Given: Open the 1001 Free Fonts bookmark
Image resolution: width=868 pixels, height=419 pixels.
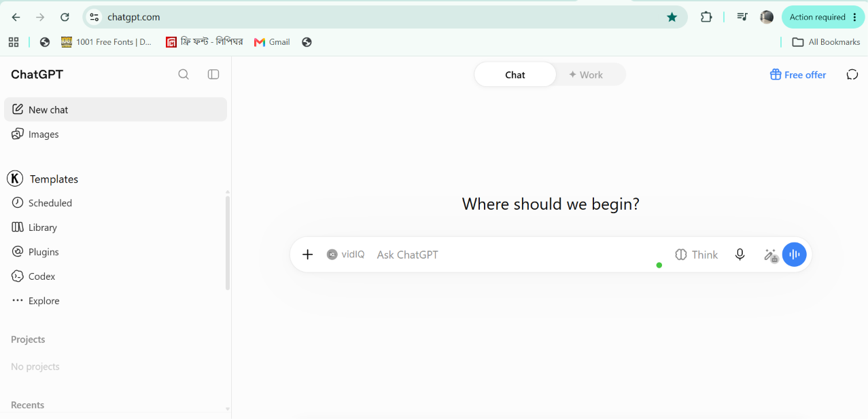Looking at the screenshot, I should [107, 42].
